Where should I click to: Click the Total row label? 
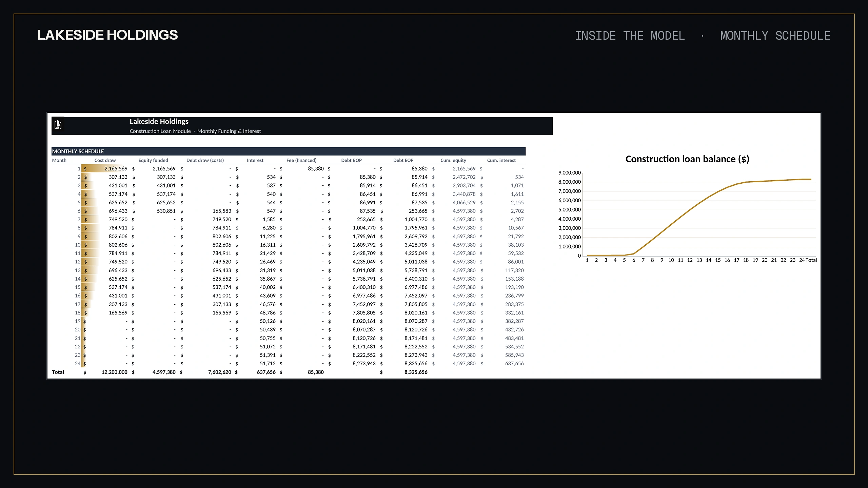pyautogui.click(x=58, y=372)
